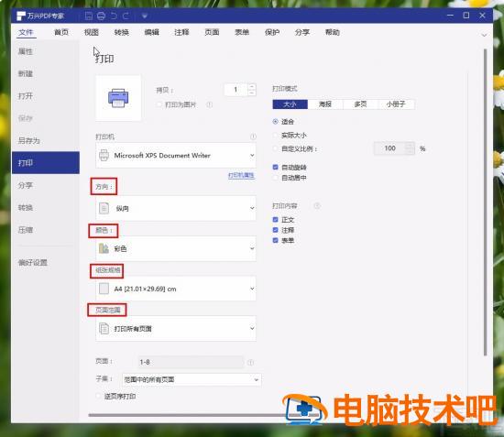The width and height of the screenshot is (504, 437).
Task: Enable 打印为图片 checkbox
Action: click(x=159, y=104)
